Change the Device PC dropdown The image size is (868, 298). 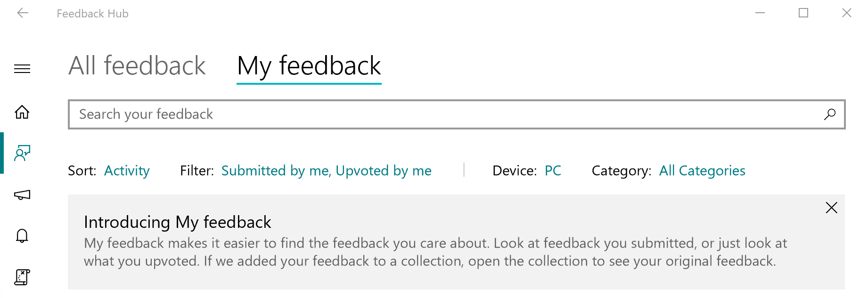point(553,170)
